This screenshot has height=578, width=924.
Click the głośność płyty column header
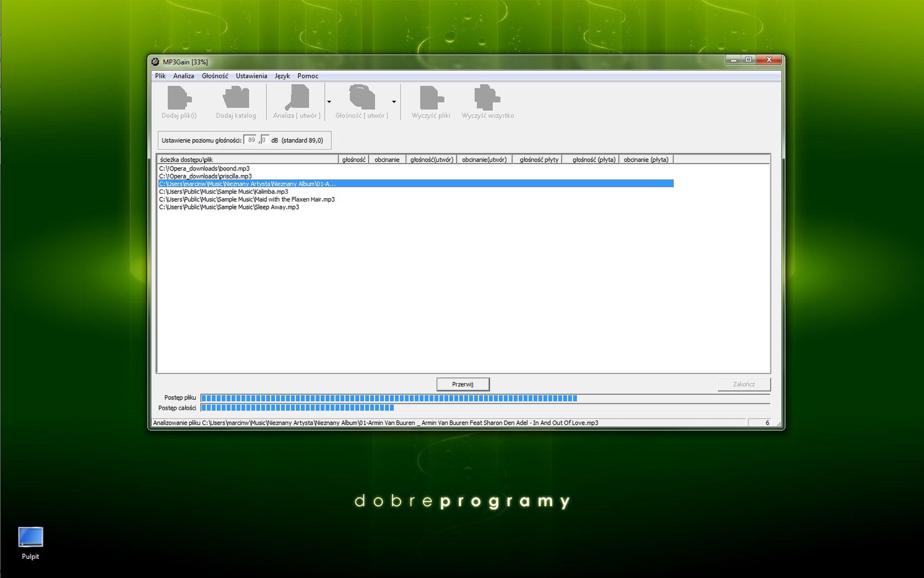coord(537,160)
